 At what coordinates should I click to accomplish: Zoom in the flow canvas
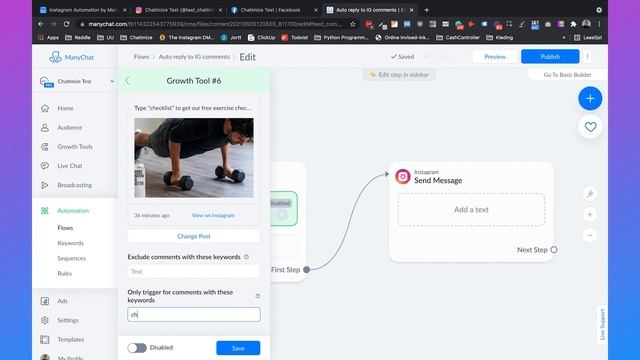pos(590,215)
